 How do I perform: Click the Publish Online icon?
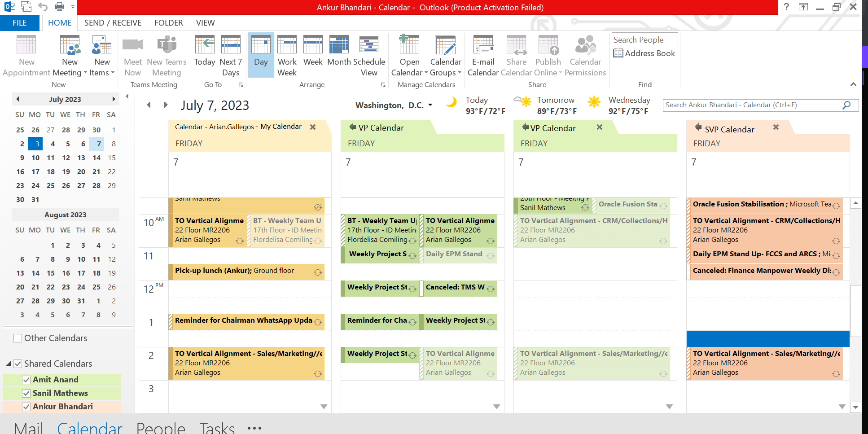(548, 56)
